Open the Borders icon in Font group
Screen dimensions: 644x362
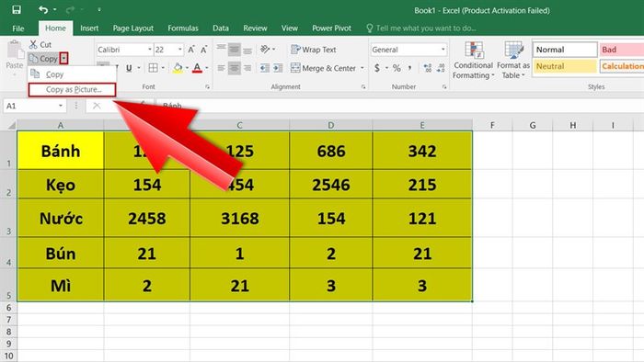point(154,68)
